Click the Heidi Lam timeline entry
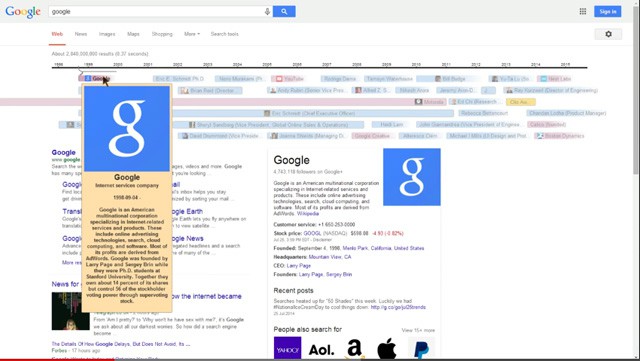 point(391,125)
